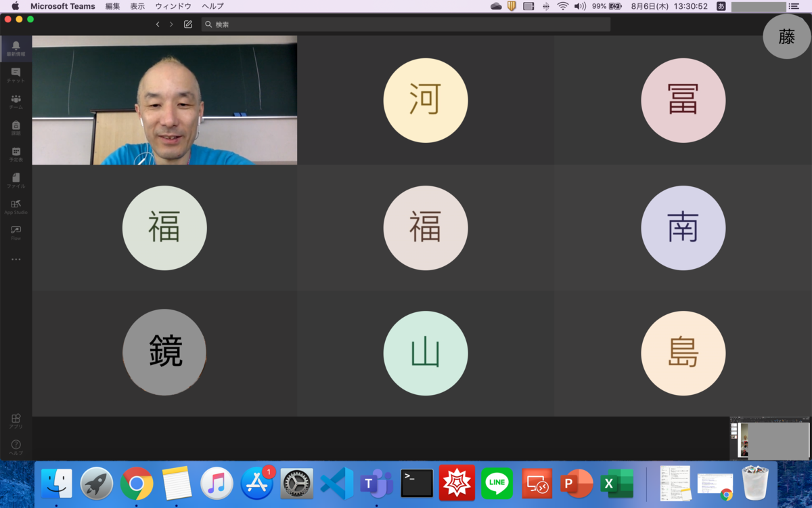Switch input source via あ icon
This screenshot has width=812, height=508.
[x=721, y=6]
